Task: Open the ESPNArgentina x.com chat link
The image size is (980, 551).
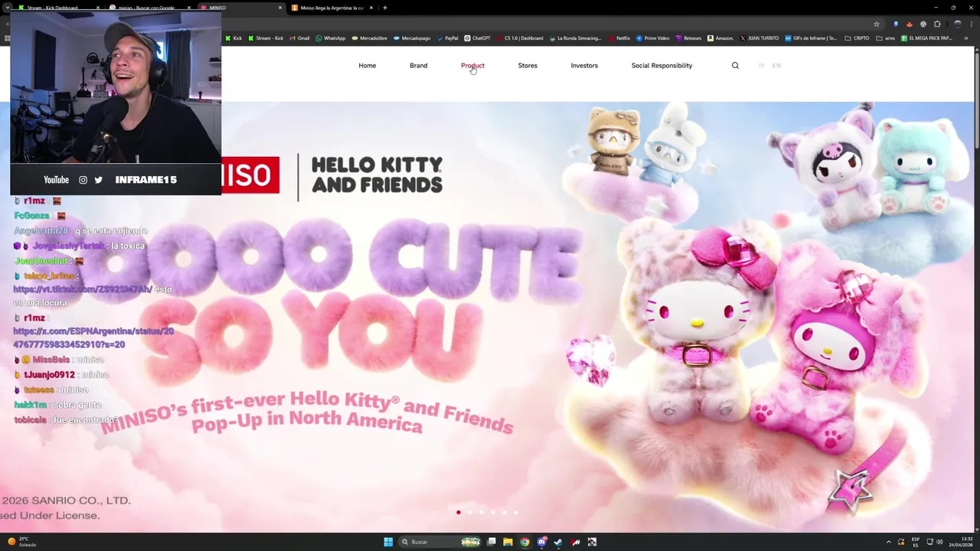Action: 93,338
